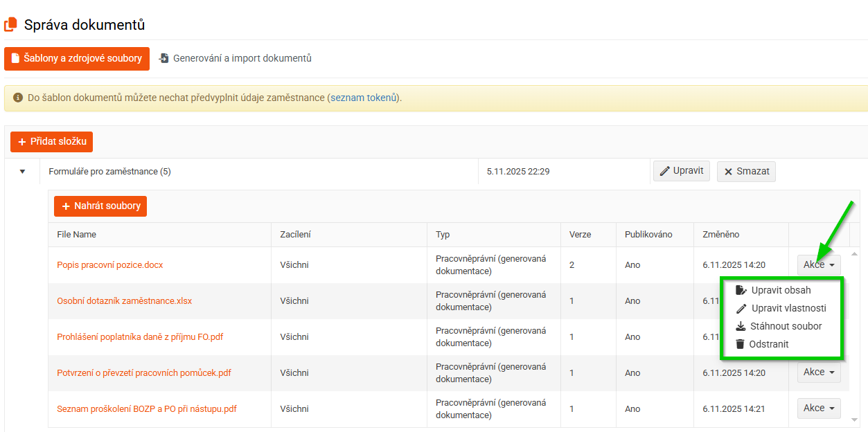Collapse the Formuláře pro zaměstnance folder

click(x=22, y=172)
